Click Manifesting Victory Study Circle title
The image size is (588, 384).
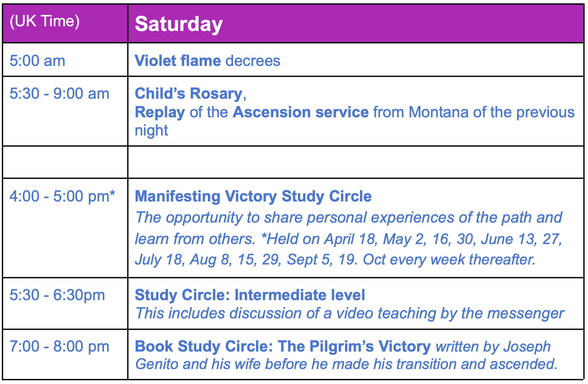(x=253, y=196)
